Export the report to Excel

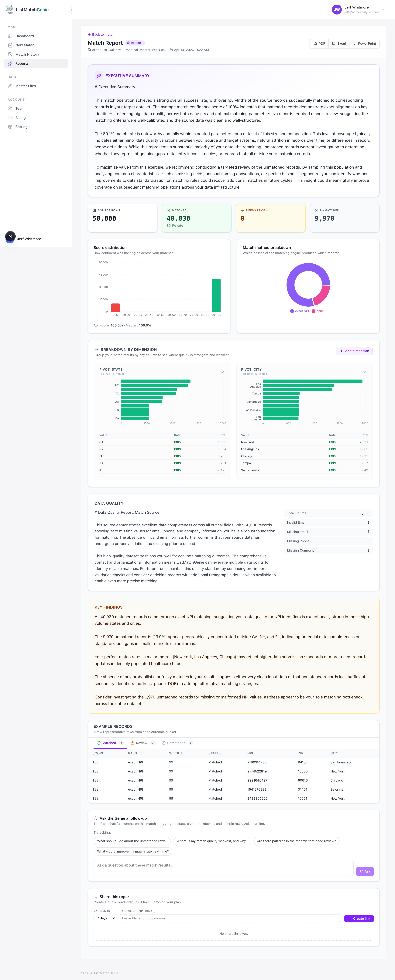tap(338, 43)
